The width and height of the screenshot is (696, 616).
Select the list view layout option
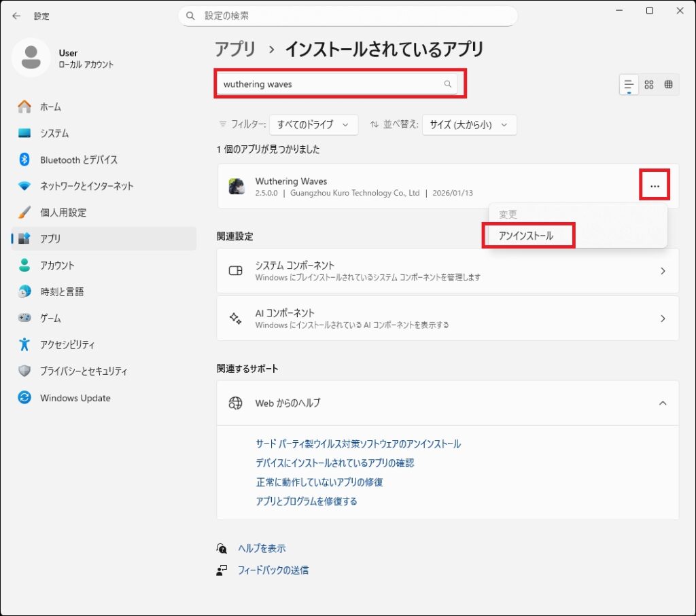pos(629,84)
